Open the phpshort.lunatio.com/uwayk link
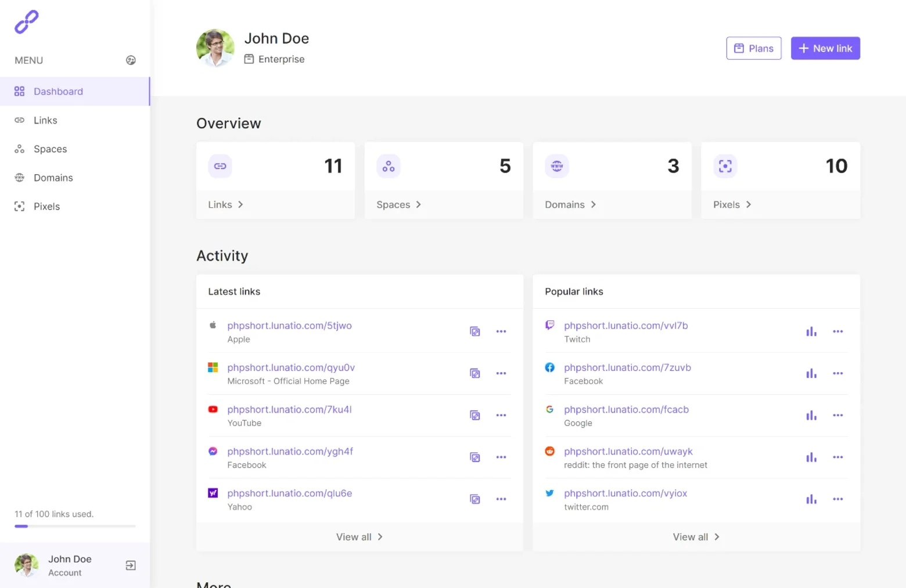The height and width of the screenshot is (588, 906). coord(628,452)
